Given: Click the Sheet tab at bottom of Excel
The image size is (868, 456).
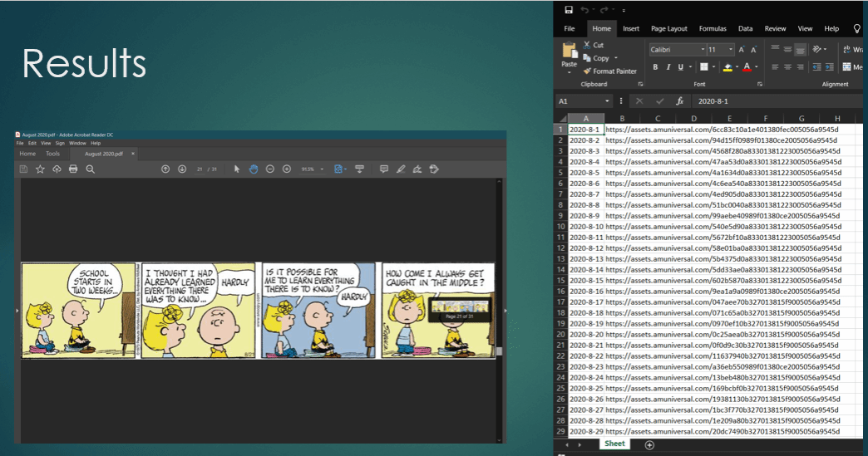Looking at the screenshot, I should pos(614,444).
